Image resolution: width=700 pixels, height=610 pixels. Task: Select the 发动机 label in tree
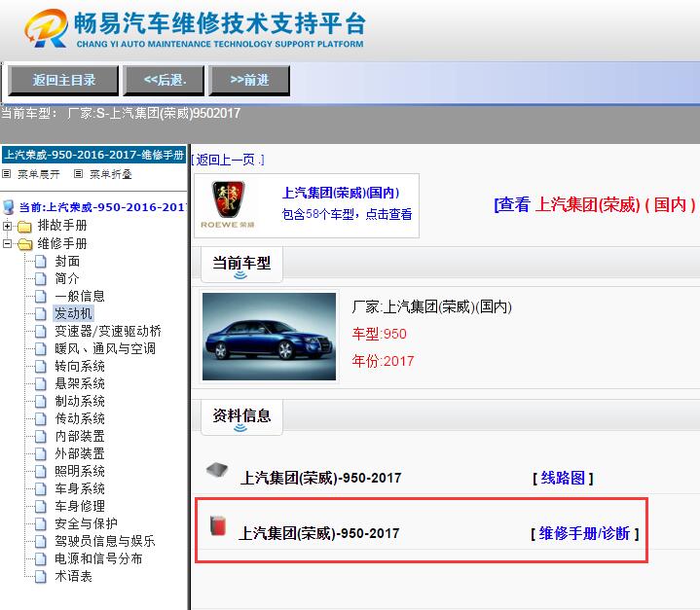73,313
